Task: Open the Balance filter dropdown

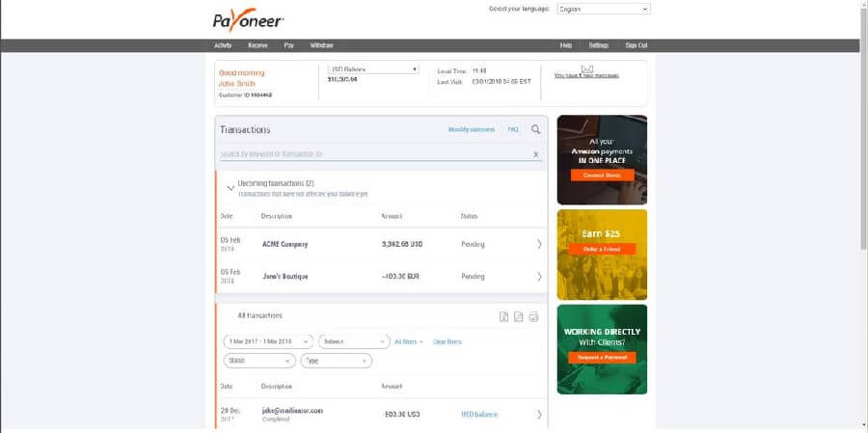Action: (354, 341)
